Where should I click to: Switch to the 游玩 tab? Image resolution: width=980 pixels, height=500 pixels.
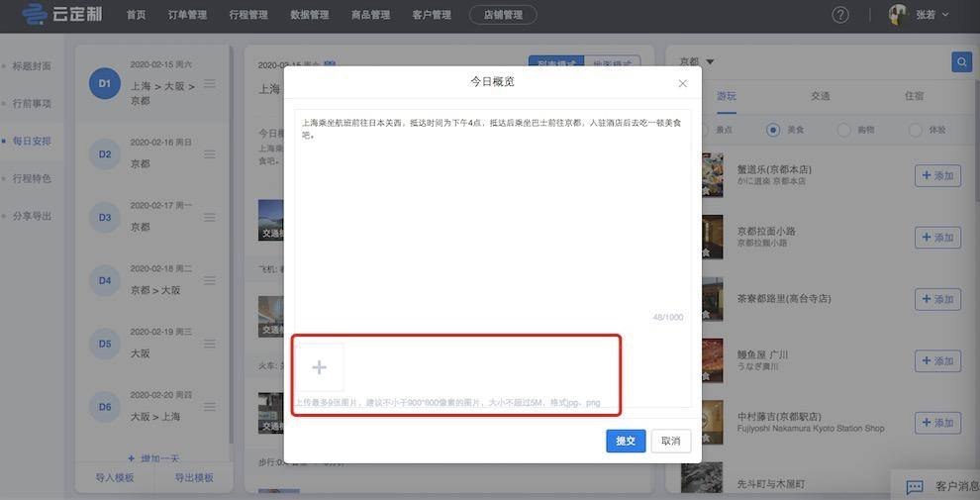point(727,96)
